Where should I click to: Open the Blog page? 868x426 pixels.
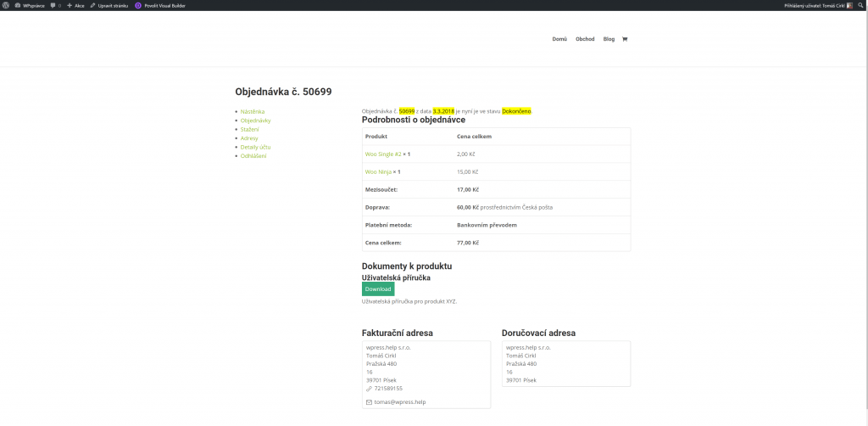609,39
